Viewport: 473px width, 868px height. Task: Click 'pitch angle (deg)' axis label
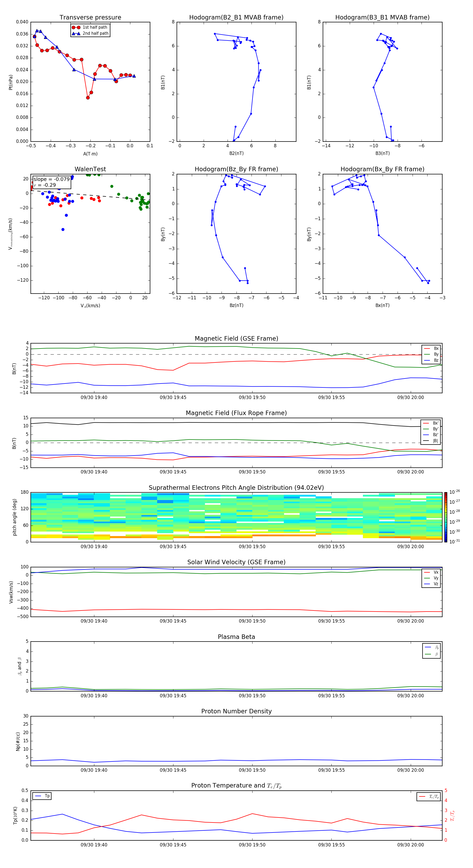point(14,517)
